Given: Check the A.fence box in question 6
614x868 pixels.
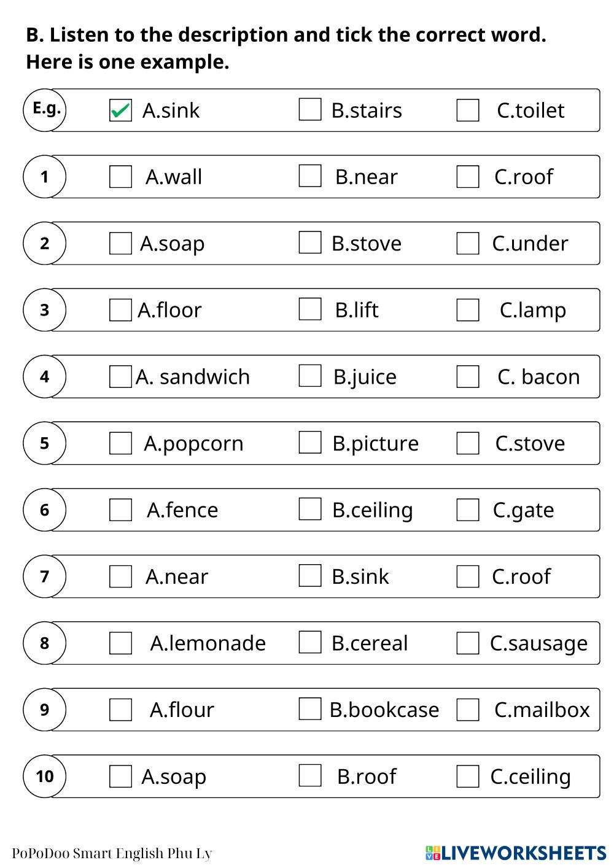Looking at the screenshot, I should [120, 510].
